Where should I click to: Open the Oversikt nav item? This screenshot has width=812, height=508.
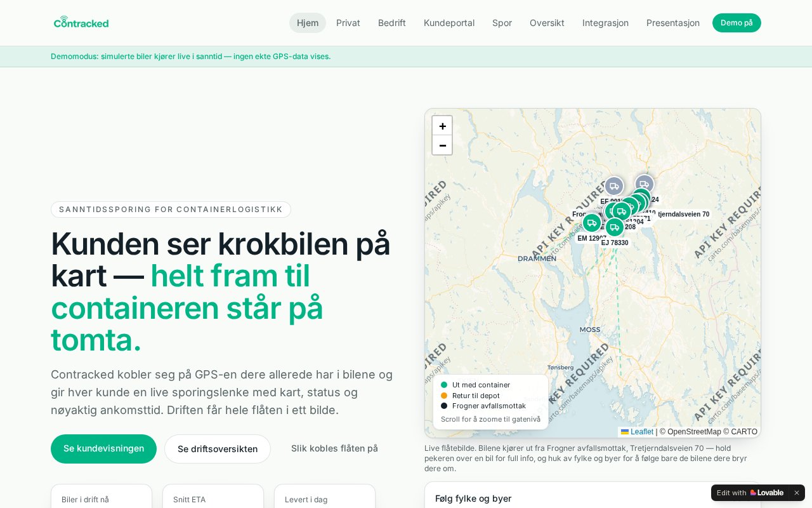(x=547, y=23)
